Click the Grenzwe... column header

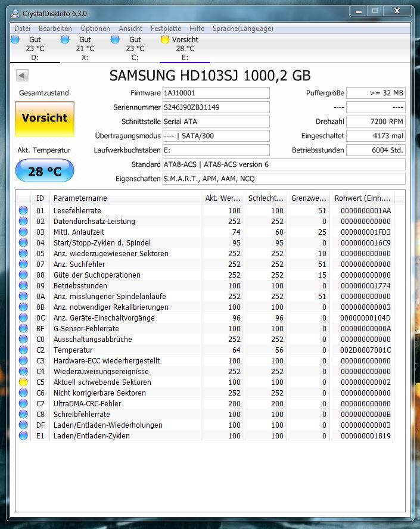[x=309, y=198]
